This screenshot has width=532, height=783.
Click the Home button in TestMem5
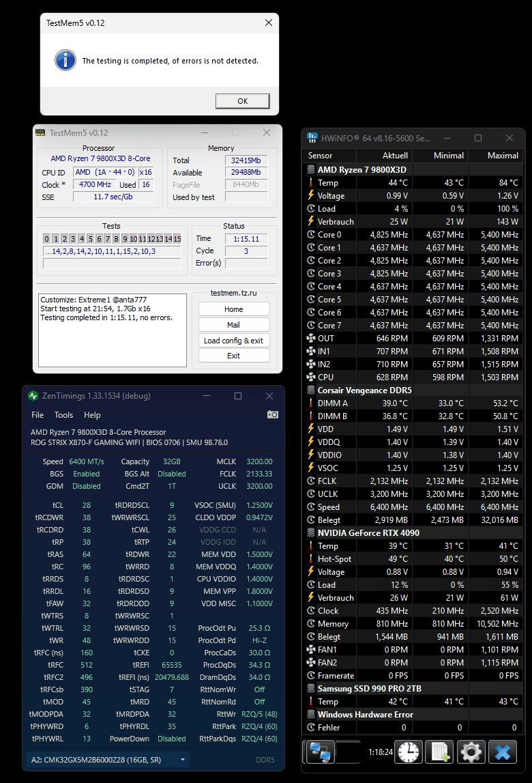click(x=233, y=309)
